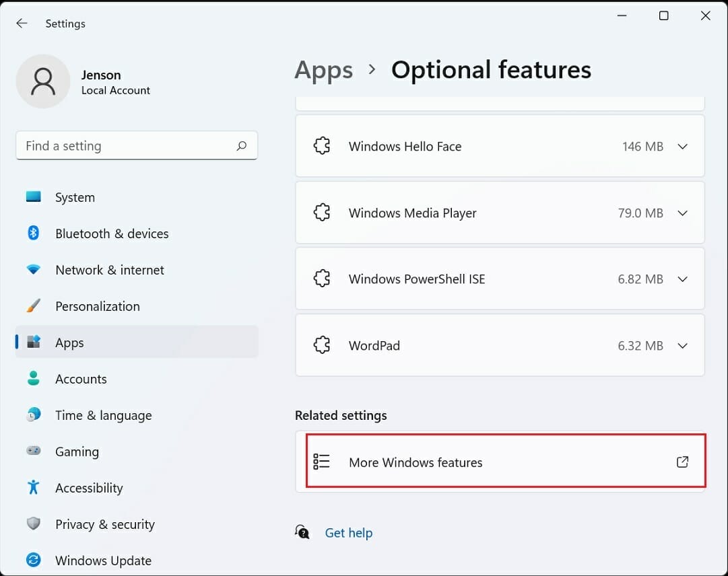Select the Gaming icon in the sidebar
Screen dimensions: 728x576
[x=33, y=452]
